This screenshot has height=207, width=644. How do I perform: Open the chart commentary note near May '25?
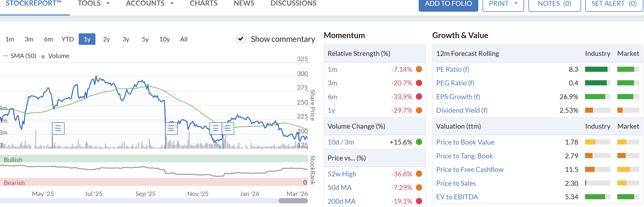tap(58, 128)
